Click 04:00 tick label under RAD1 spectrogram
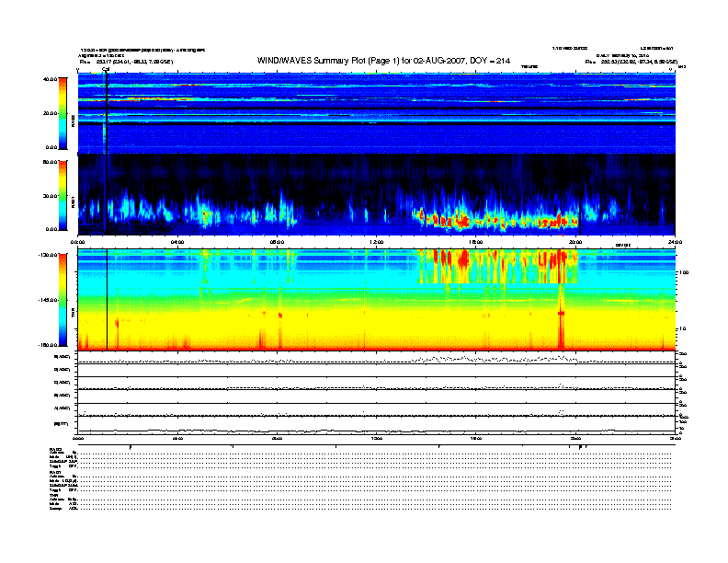The image size is (728, 563). click(177, 242)
